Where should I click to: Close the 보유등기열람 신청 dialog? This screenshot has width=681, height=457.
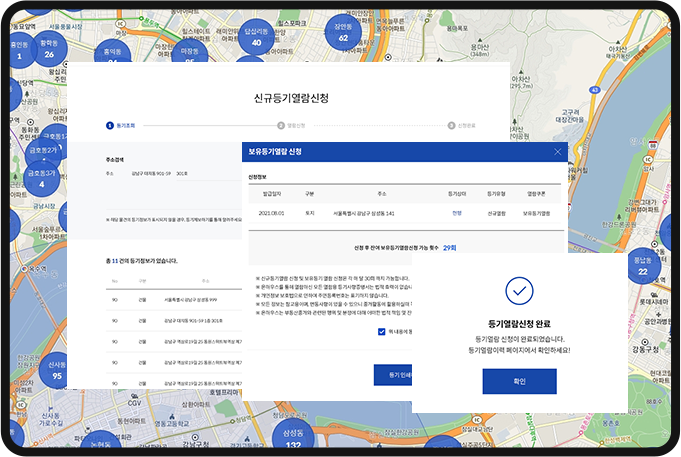(x=556, y=151)
